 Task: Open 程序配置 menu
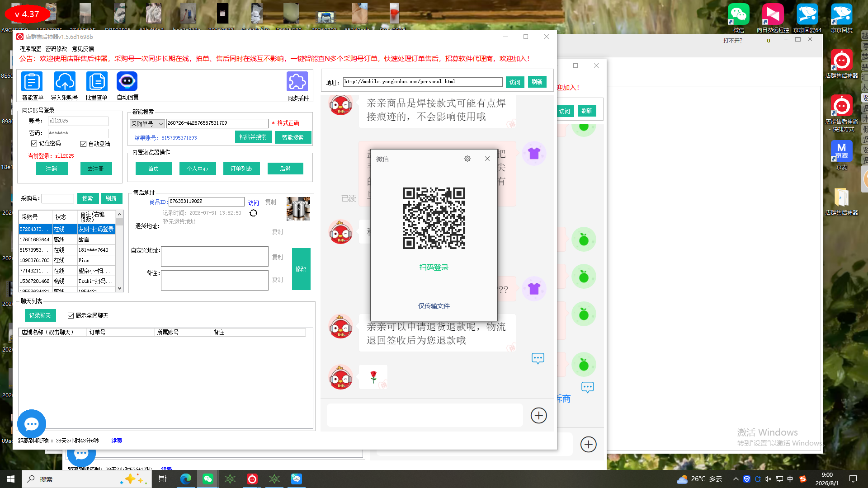pyautogui.click(x=30, y=49)
